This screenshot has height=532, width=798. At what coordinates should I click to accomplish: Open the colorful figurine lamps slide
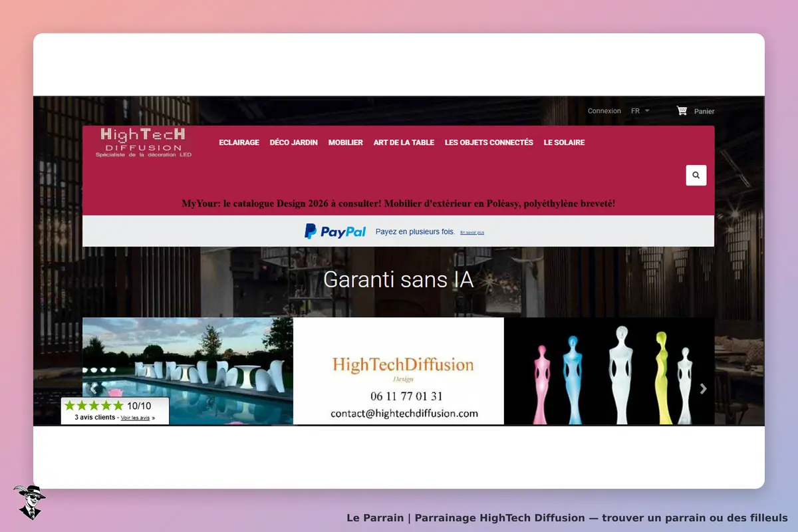click(609, 370)
